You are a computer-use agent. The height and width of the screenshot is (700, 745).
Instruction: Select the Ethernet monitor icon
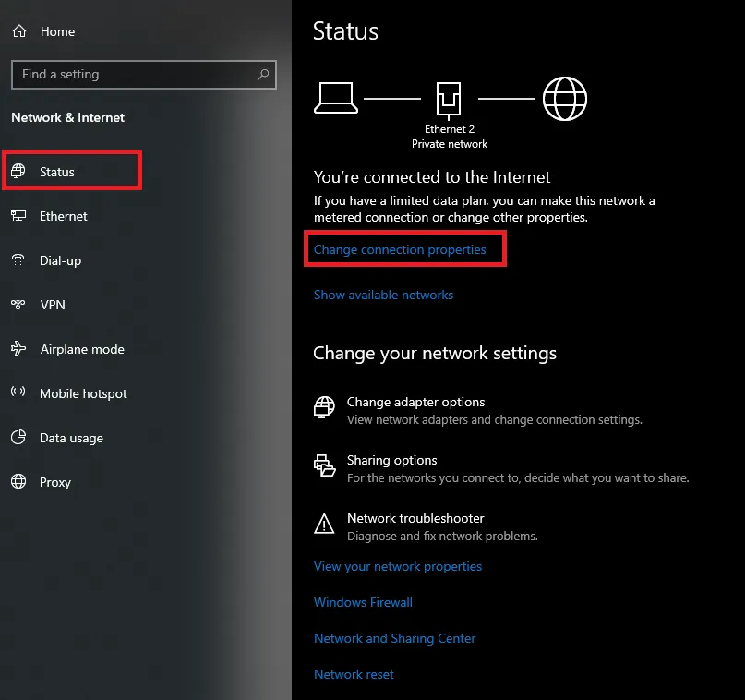point(18,216)
